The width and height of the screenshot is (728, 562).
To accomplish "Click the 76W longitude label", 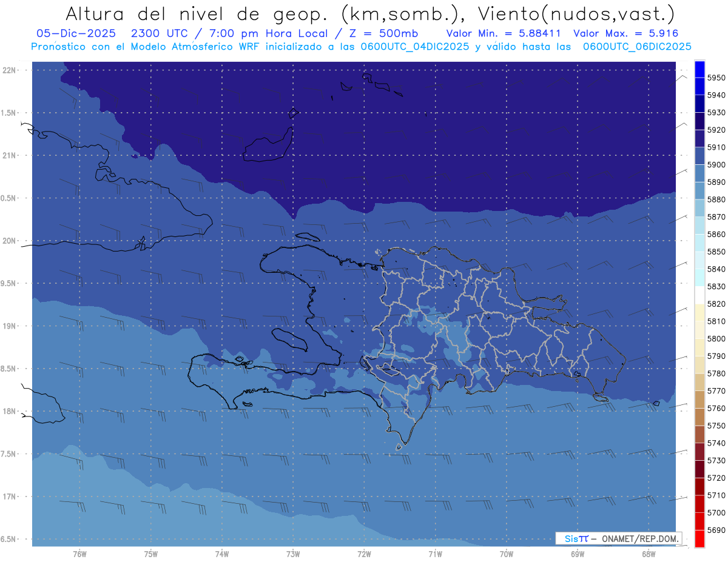I will (x=79, y=554).
